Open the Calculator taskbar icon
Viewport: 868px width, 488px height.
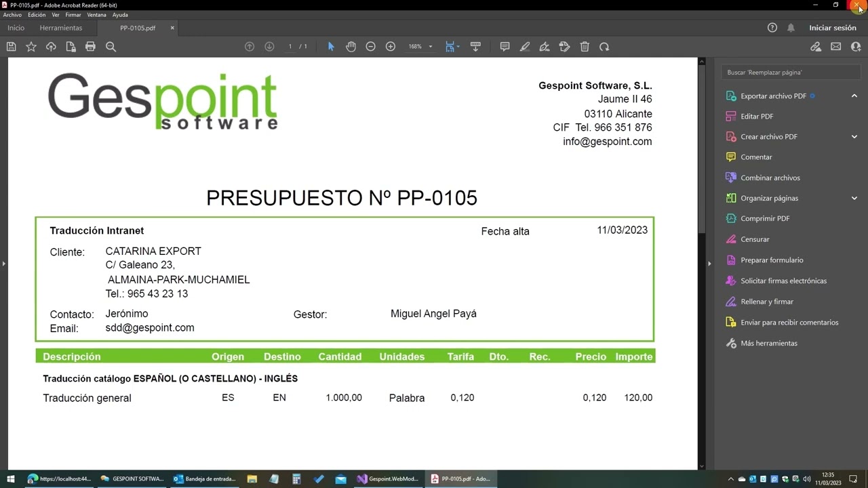click(x=296, y=479)
